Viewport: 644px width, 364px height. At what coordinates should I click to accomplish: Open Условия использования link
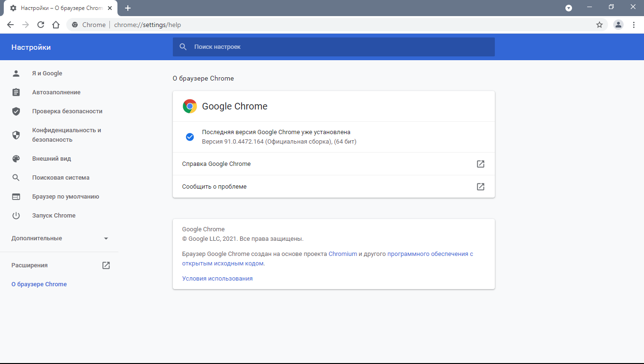[217, 279]
